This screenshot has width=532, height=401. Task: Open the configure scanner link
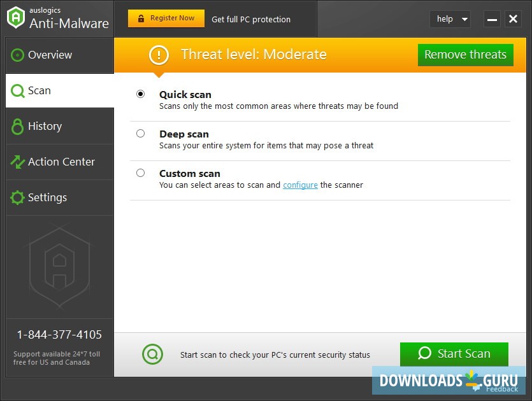click(x=300, y=185)
